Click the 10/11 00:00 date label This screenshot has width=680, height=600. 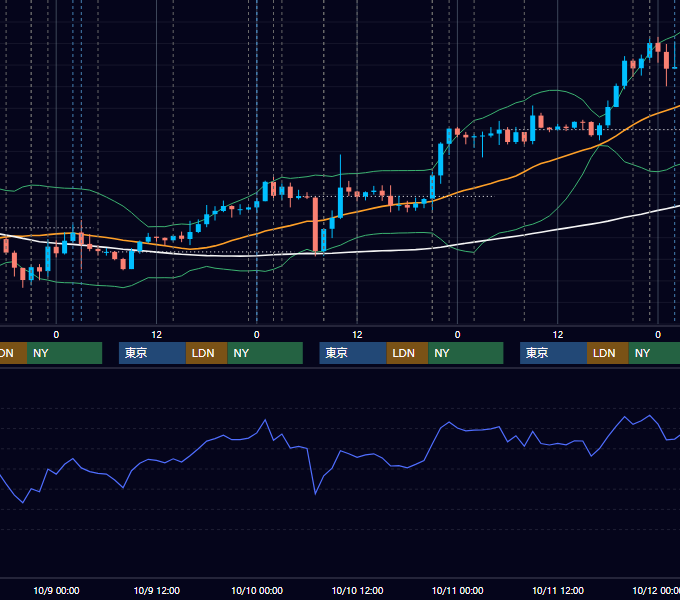(x=458, y=590)
